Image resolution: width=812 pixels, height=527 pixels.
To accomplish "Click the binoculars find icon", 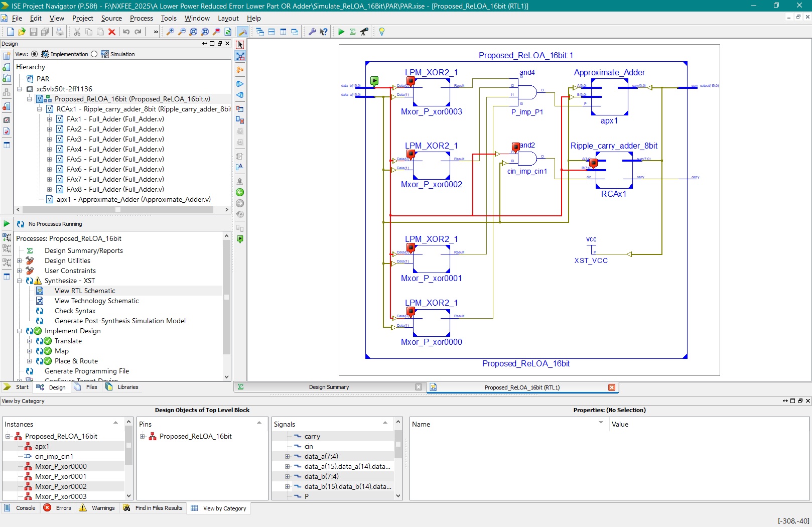I will 364,32.
